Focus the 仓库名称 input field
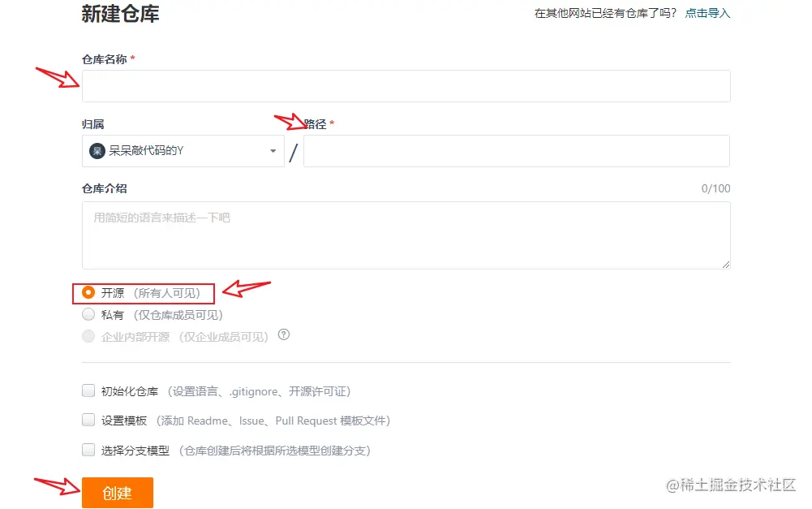The width and height of the screenshot is (812, 509). 406,86
